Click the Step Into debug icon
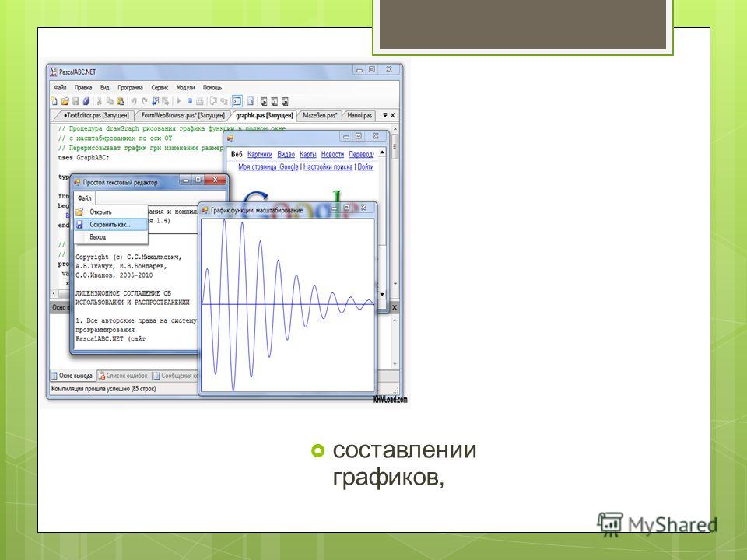This screenshot has width=747, height=560. (213, 101)
